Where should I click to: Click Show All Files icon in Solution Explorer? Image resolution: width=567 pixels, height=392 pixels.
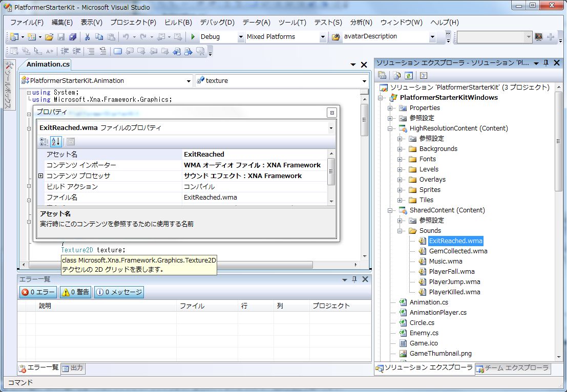(397, 75)
